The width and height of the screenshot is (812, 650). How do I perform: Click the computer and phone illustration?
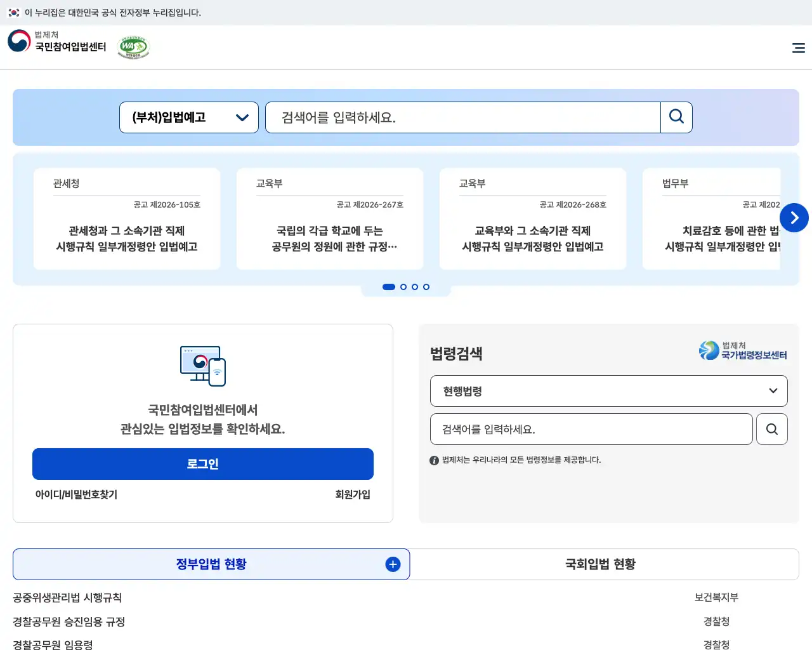point(203,366)
